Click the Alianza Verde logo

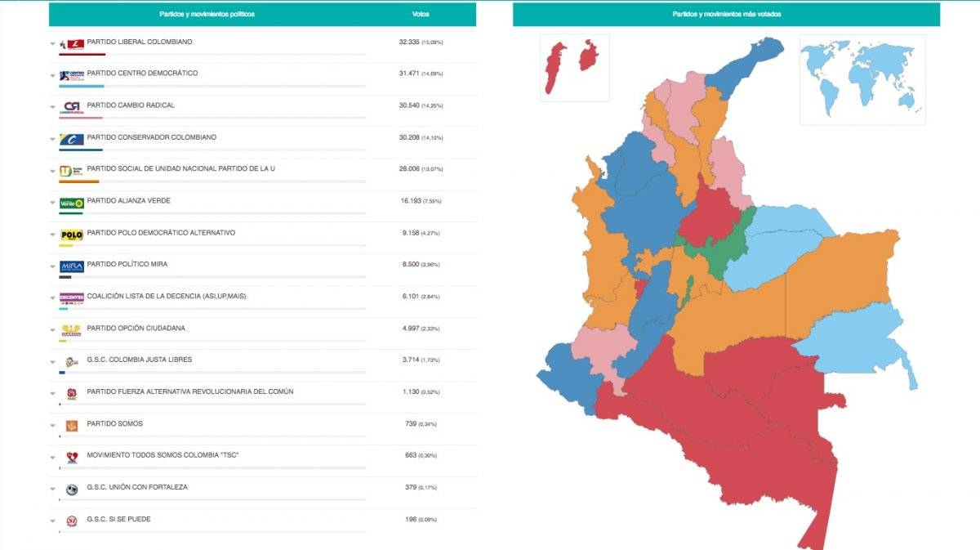[x=72, y=202]
